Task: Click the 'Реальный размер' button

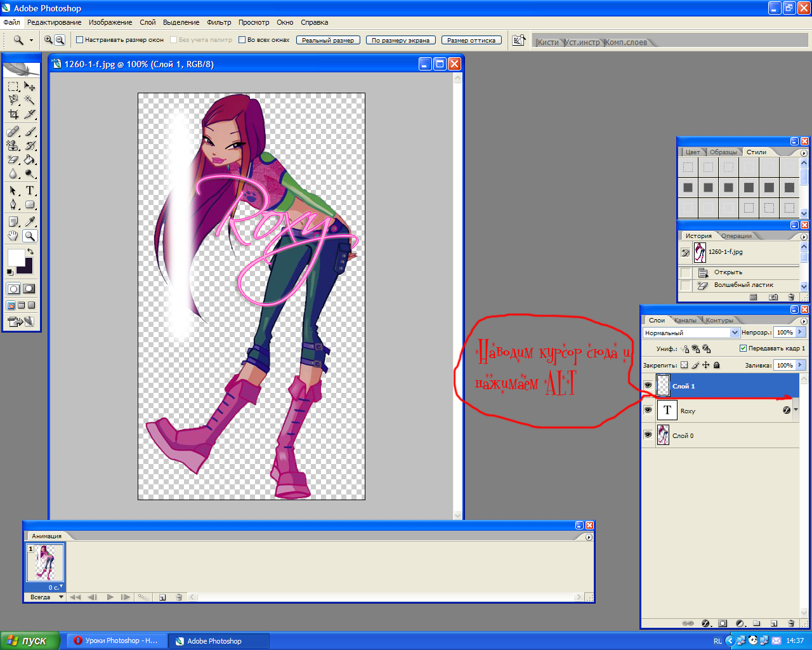Action: pos(328,40)
